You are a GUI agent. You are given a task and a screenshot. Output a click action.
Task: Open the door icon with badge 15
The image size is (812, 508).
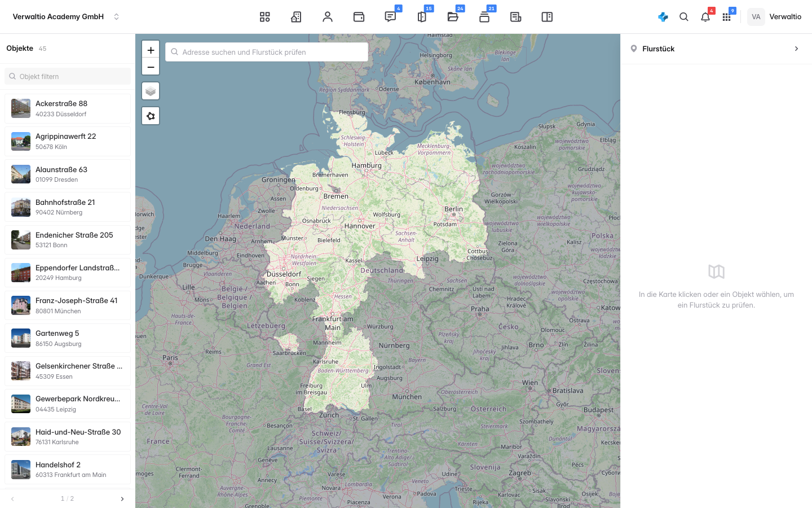tap(422, 17)
